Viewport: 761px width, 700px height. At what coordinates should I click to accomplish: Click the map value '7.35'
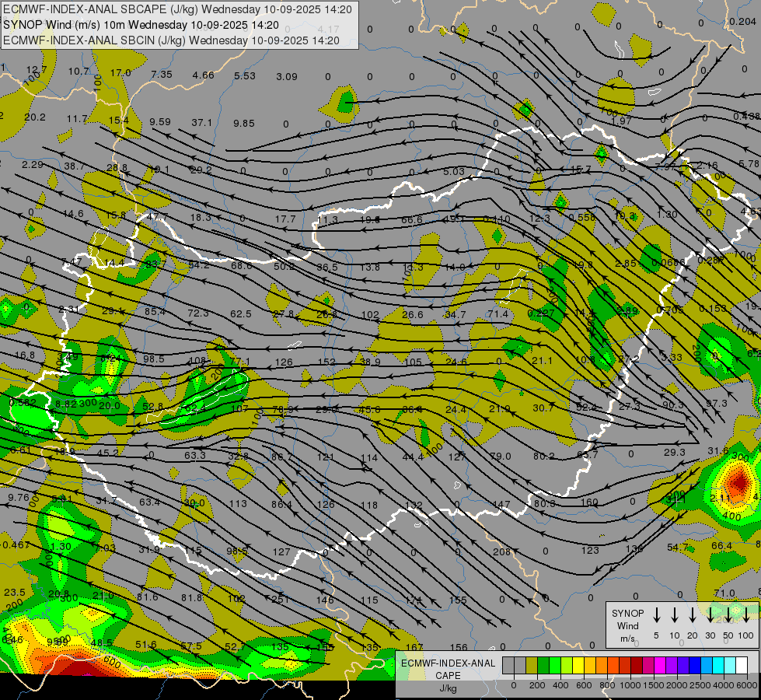click(162, 75)
